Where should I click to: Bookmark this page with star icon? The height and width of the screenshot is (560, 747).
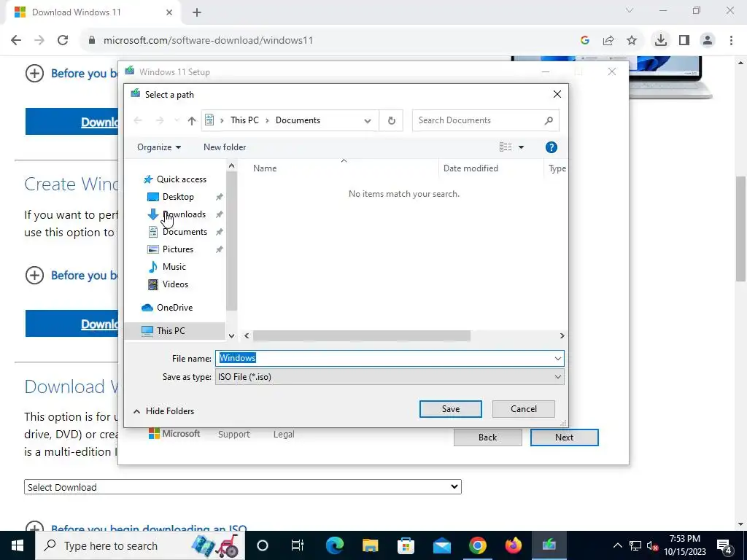click(x=632, y=41)
